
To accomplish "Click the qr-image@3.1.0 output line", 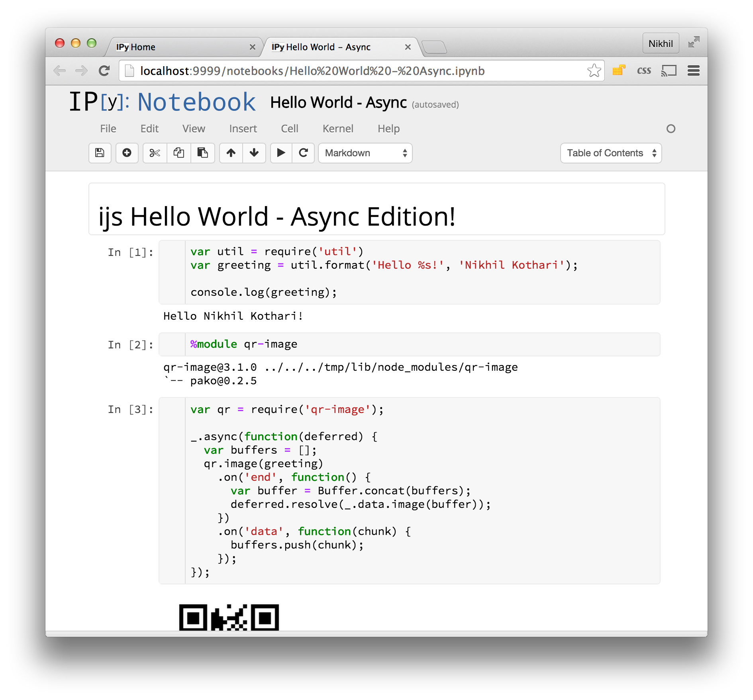I will click(340, 367).
